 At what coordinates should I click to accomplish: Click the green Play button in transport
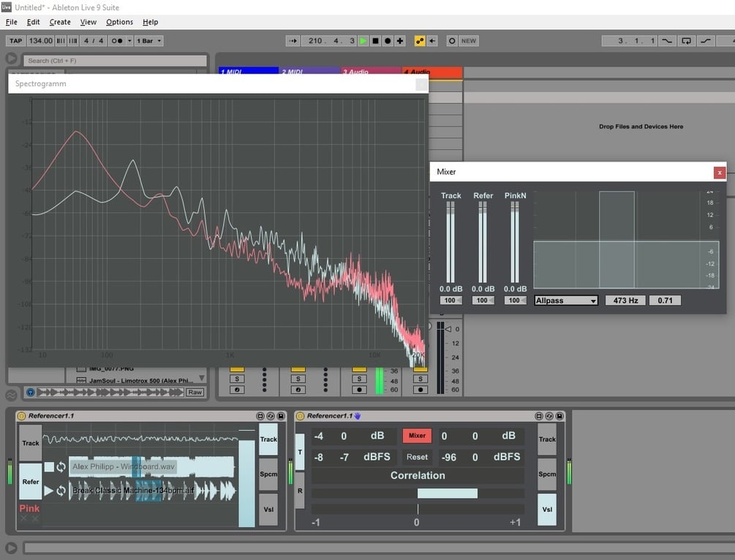point(363,41)
